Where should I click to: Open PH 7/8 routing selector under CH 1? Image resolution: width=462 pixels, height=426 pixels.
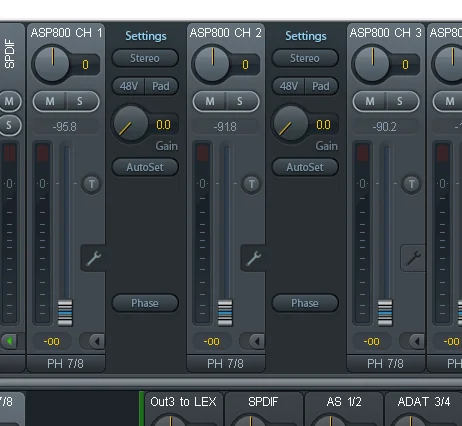pos(66,363)
